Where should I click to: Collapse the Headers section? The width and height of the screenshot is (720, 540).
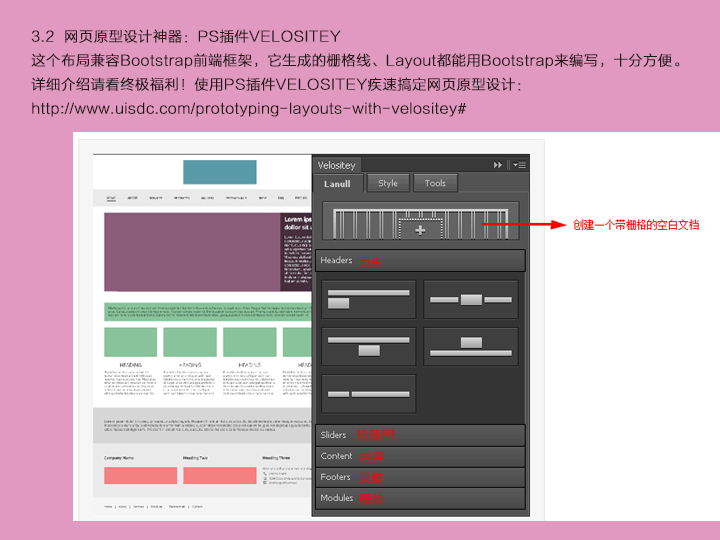click(420, 261)
